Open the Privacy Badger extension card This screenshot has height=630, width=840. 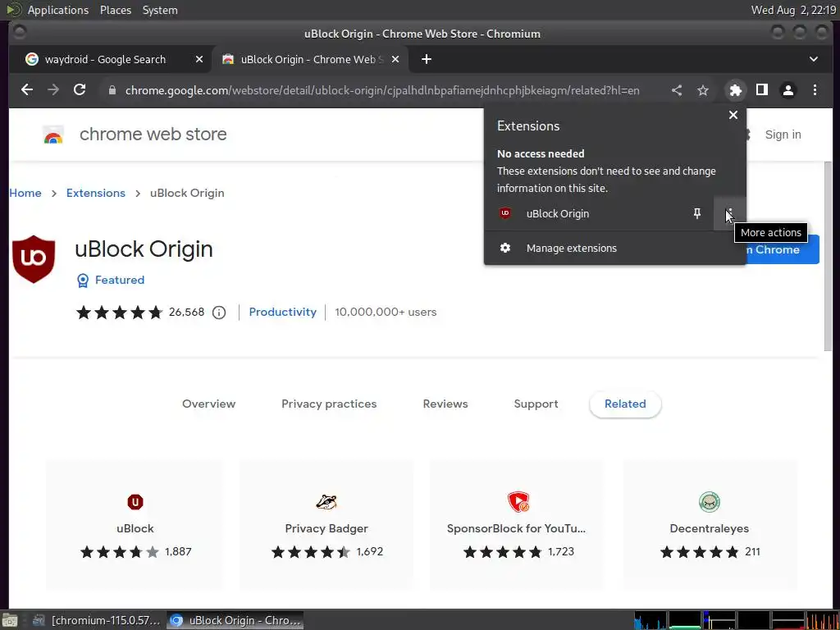tap(326, 525)
